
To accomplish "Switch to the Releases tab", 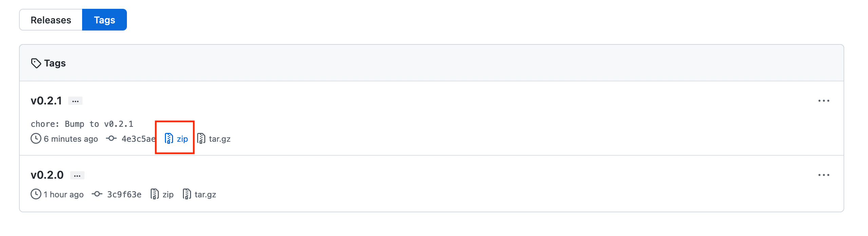I will [x=51, y=20].
